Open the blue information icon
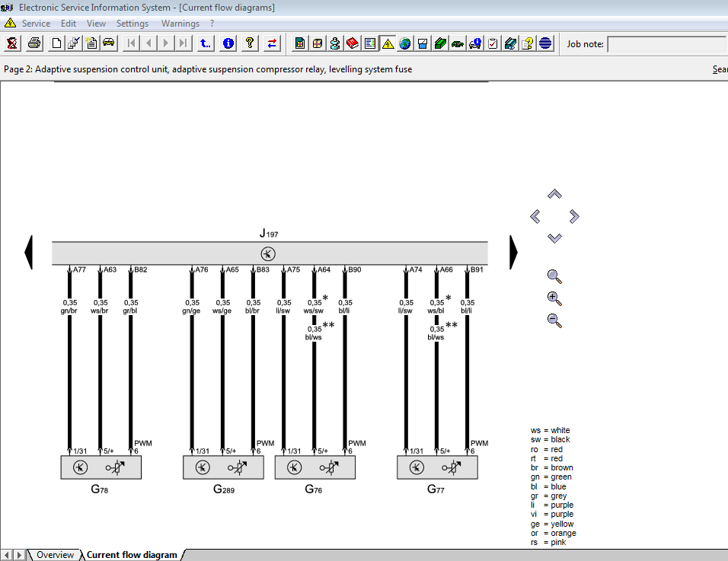 coord(228,43)
